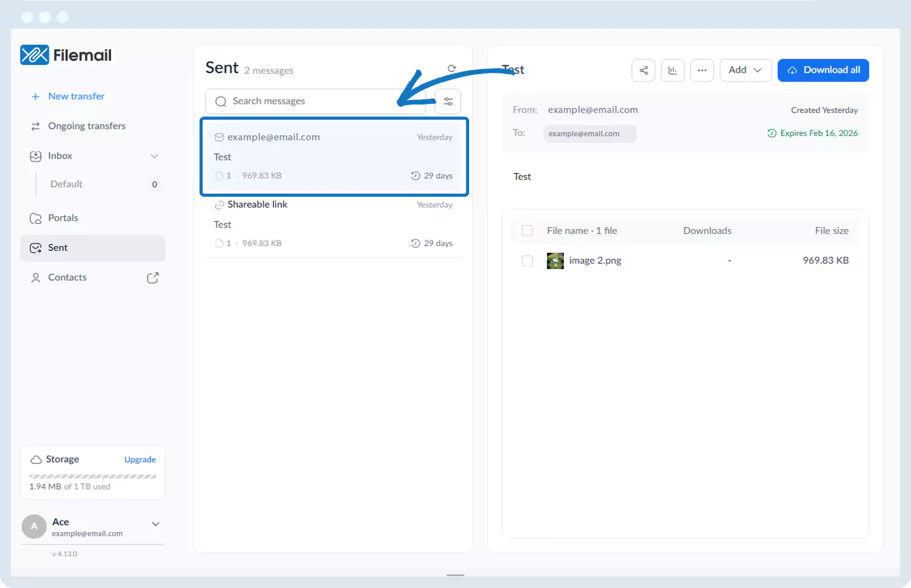Check the box for image 2.png

coord(527,261)
